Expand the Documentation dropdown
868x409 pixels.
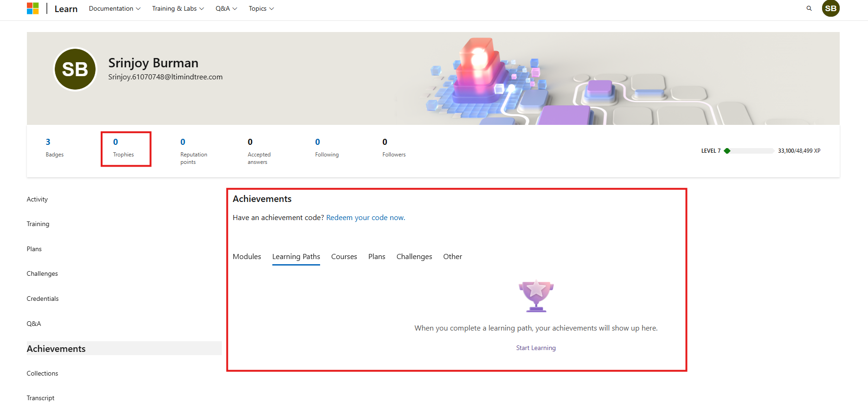point(115,8)
